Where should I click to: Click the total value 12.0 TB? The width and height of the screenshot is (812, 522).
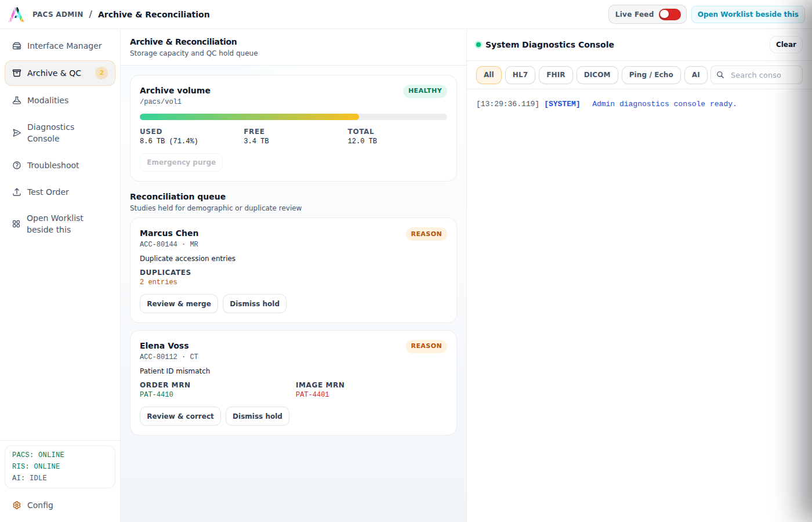[x=362, y=141]
